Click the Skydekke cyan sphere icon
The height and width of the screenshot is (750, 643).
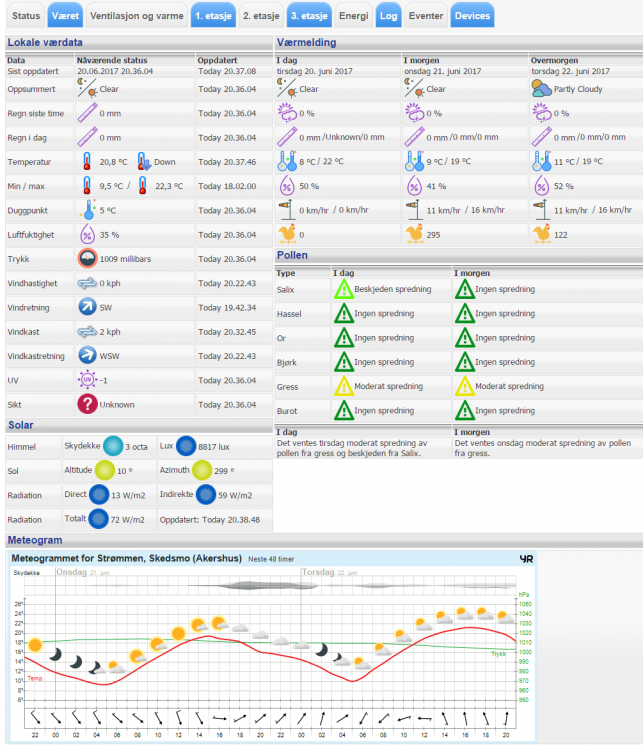113,446
